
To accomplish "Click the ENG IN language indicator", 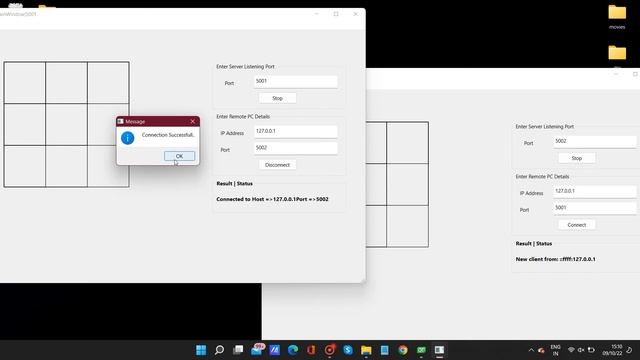I will 556,350.
